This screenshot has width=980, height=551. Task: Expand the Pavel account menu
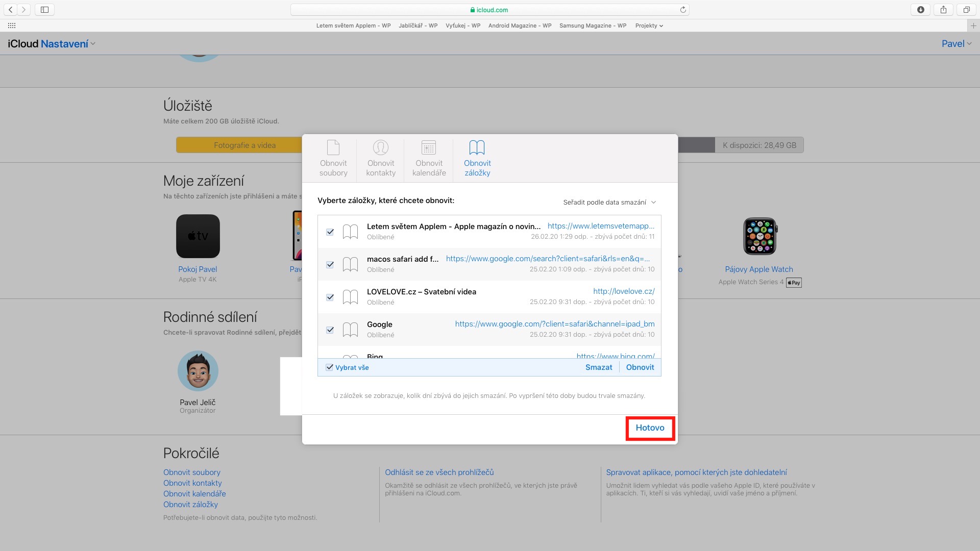click(956, 44)
